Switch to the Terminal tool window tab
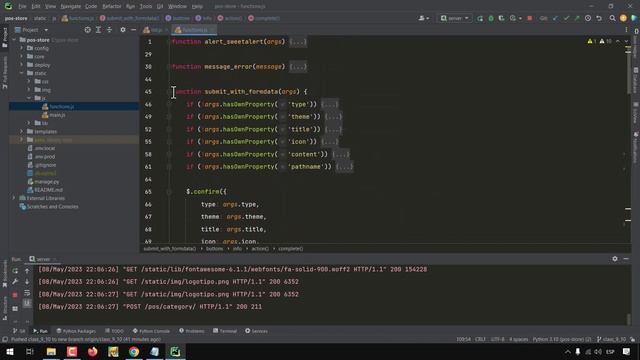This screenshot has width=640, height=360. [225, 331]
